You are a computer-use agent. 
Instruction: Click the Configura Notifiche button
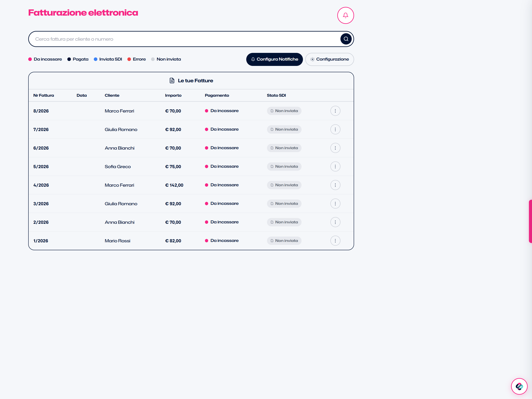coord(274,59)
